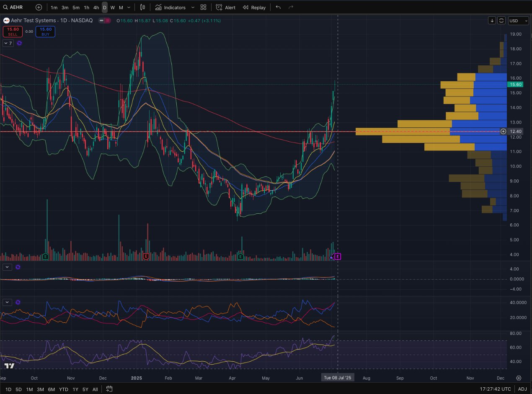Switch to the 4h interval
The width and height of the screenshot is (532, 394).
[x=96, y=8]
